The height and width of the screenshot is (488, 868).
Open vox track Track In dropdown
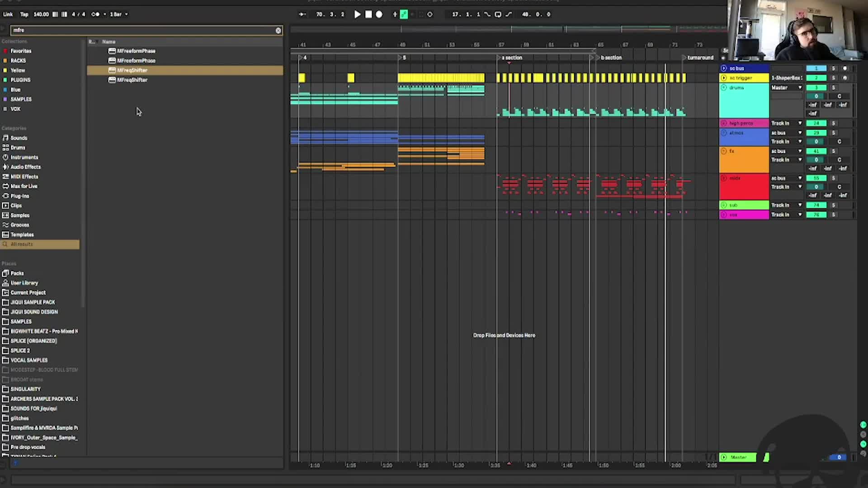[x=787, y=215]
